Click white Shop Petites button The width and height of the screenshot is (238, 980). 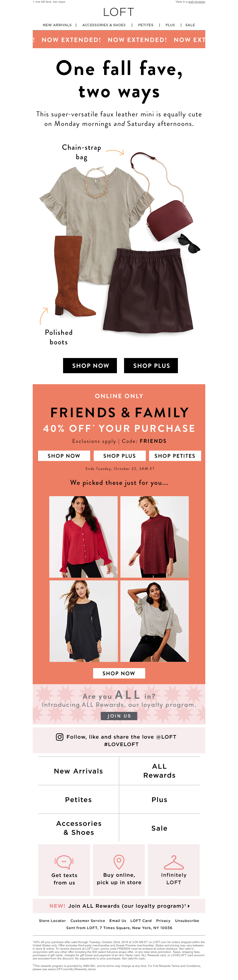(175, 455)
